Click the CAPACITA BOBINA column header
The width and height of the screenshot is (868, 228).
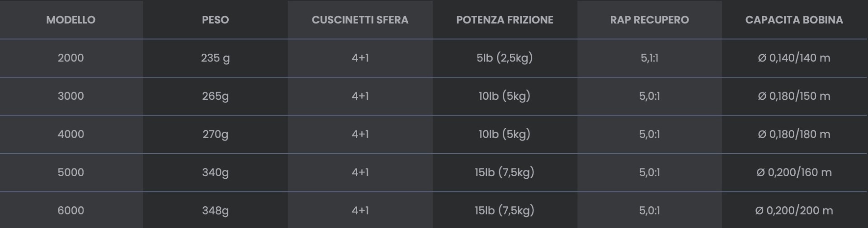pos(794,20)
